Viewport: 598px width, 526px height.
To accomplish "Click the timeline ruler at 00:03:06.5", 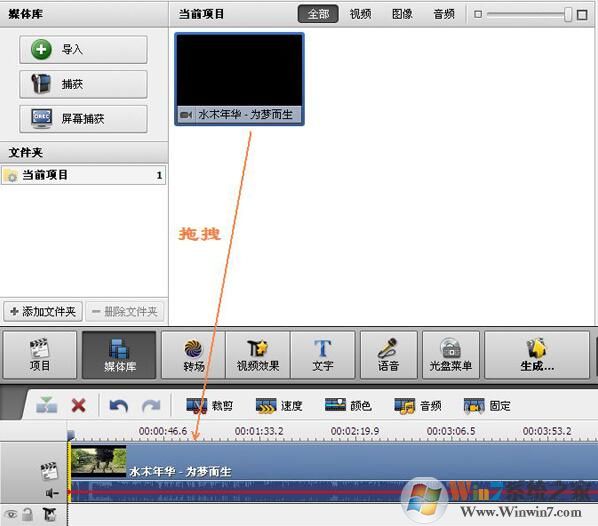I will pos(451,431).
